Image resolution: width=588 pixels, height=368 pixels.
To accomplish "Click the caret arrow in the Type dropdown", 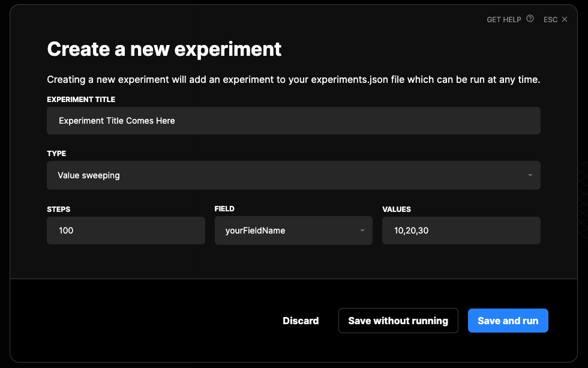I will click(530, 176).
